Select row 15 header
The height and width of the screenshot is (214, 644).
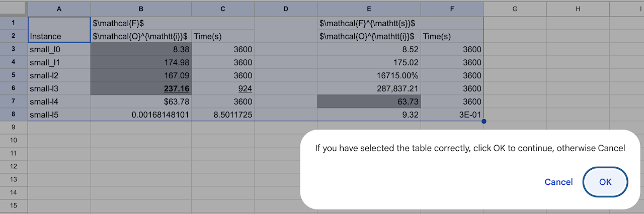(x=14, y=206)
